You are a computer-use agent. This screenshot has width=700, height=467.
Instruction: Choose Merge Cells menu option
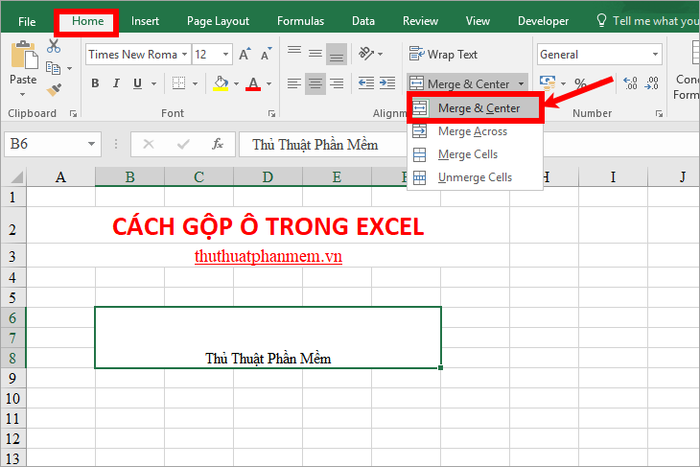[475, 154]
